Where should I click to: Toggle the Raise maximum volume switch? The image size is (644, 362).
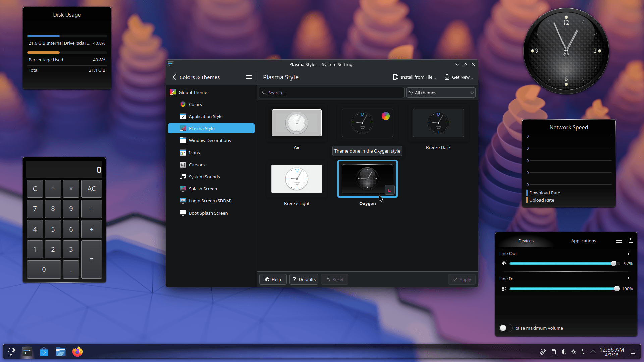coord(505,328)
